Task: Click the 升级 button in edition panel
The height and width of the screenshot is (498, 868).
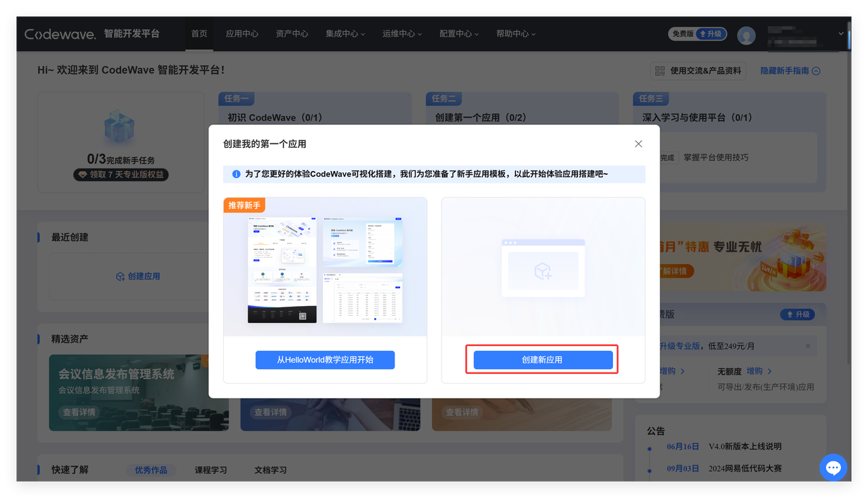Action: click(797, 315)
